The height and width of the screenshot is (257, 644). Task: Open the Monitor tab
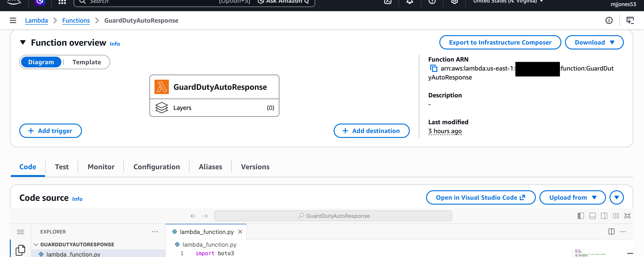coord(101,167)
